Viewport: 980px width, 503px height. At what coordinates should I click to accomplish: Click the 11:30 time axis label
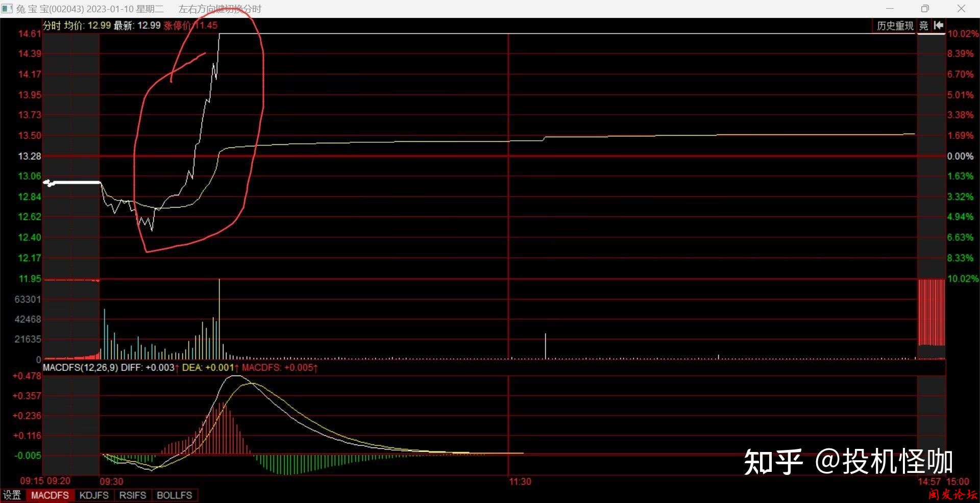click(x=520, y=482)
